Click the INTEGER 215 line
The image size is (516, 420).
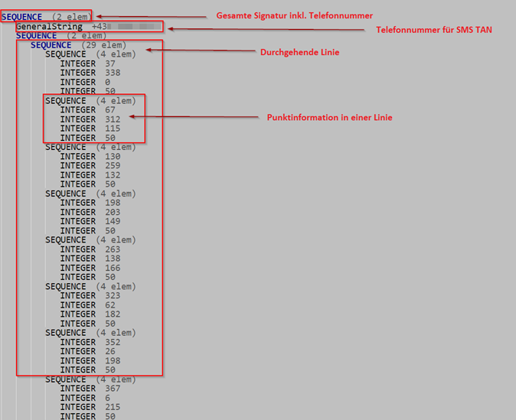(90, 407)
